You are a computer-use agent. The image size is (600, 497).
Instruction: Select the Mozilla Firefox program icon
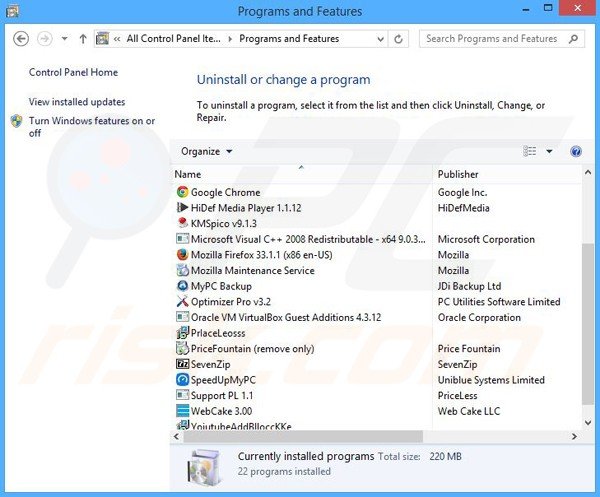click(x=183, y=254)
